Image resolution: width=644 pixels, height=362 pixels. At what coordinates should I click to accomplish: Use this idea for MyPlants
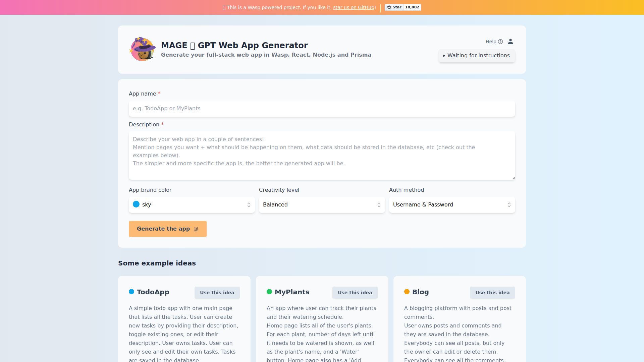point(355,293)
